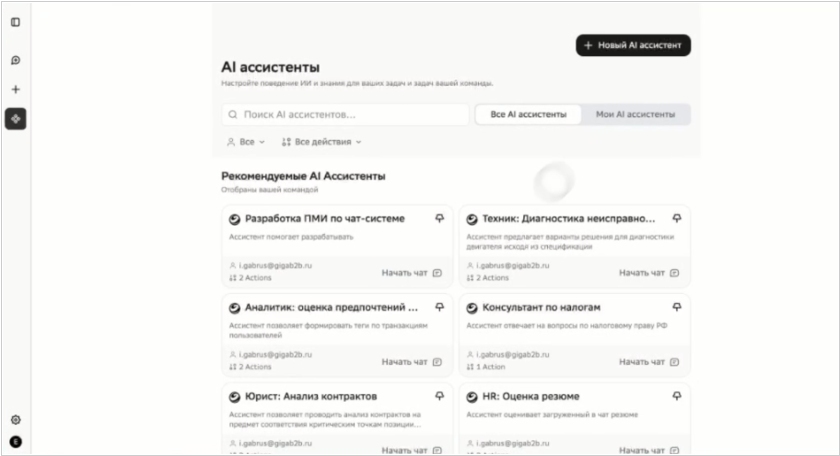
Task: Switch to Мои AI ассистенты tab
Action: click(x=635, y=114)
